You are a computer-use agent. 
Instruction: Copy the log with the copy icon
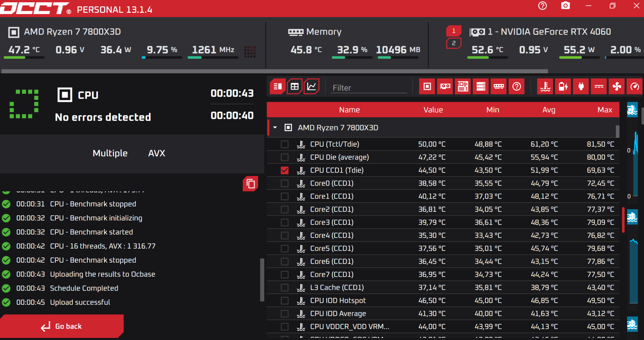click(251, 184)
